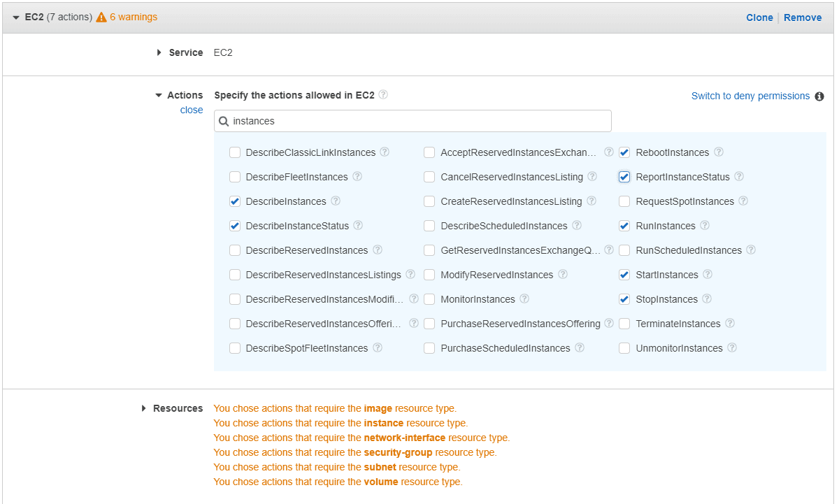Open help for StartInstances
This screenshot has width=839, height=504.
coord(706,274)
